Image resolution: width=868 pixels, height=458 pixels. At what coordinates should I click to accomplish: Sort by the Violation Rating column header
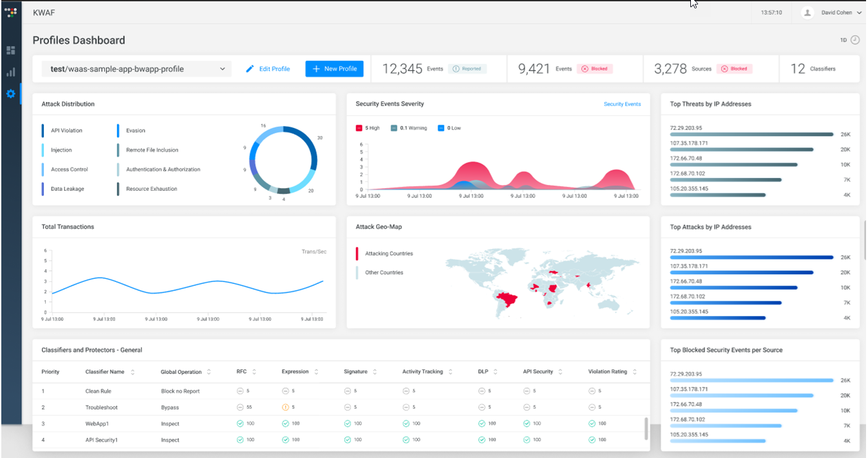635,372
